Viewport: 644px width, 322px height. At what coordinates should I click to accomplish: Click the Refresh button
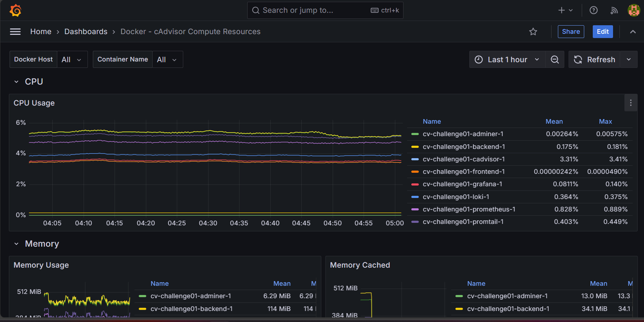point(595,59)
